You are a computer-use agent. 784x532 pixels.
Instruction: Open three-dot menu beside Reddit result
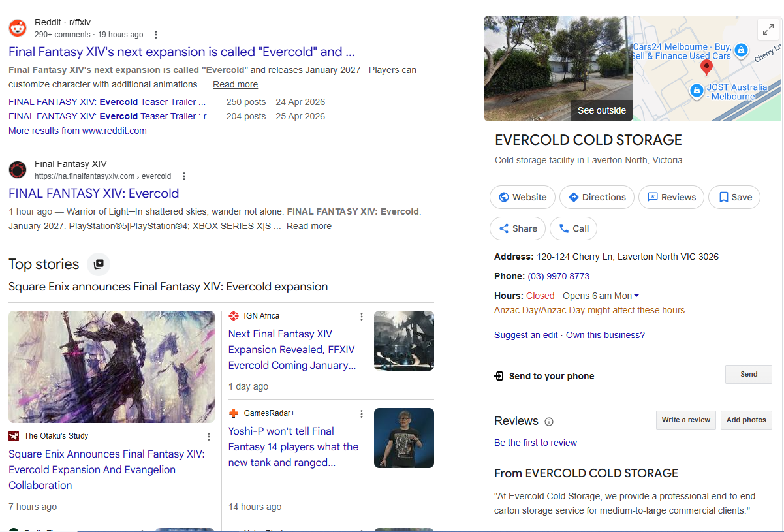[155, 35]
